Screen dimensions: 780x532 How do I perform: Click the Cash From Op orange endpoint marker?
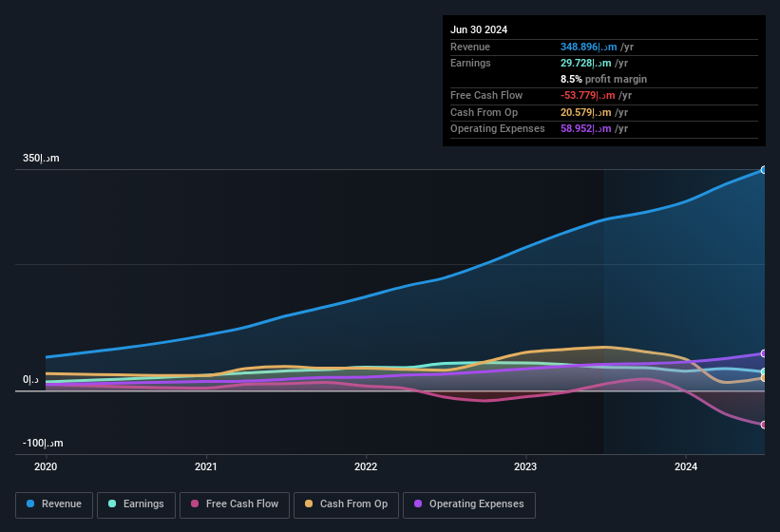coord(764,378)
